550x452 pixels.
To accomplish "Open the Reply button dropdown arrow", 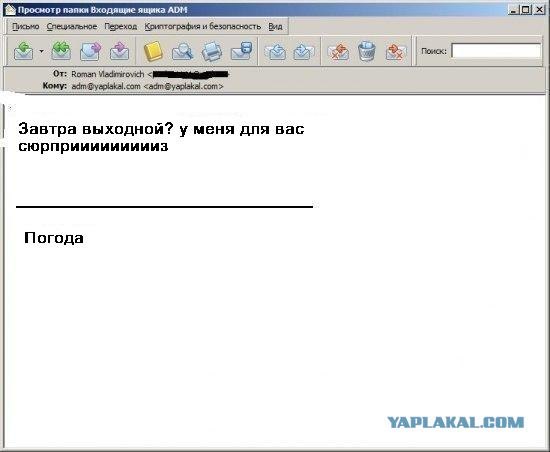I will click(x=41, y=51).
